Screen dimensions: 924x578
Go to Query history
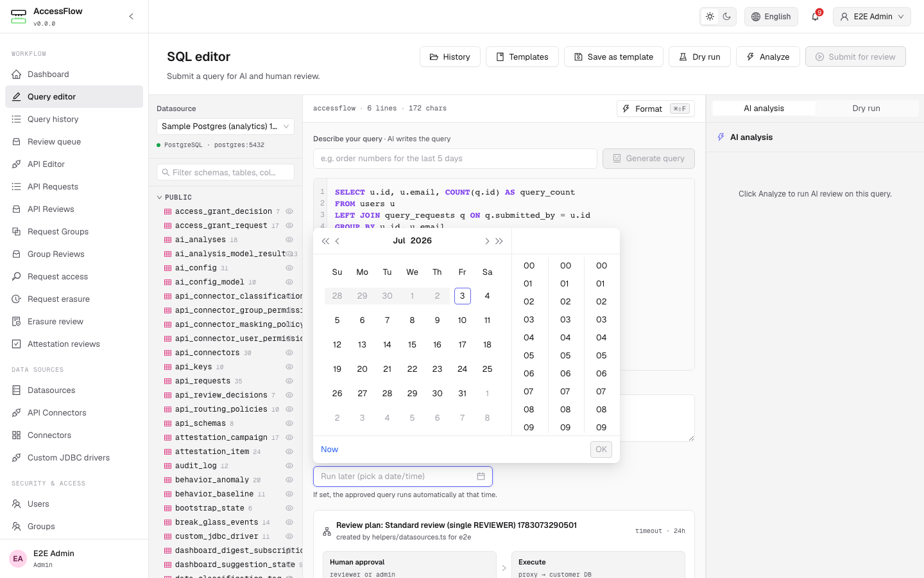(74, 119)
